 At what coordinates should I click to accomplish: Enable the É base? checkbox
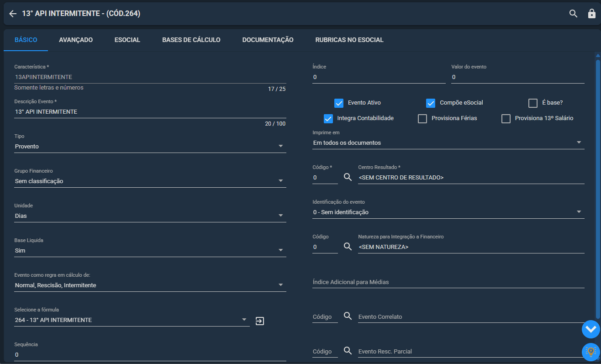click(x=532, y=103)
